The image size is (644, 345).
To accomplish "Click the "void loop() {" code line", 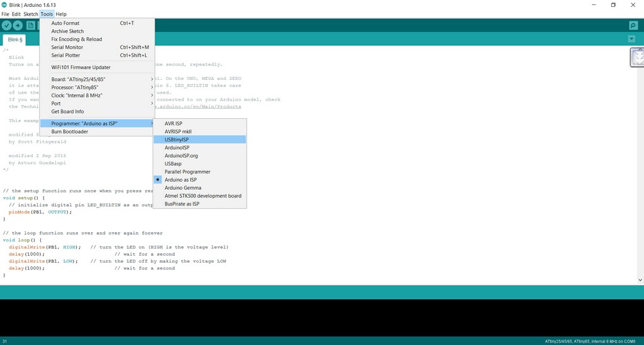I will tap(22, 240).
